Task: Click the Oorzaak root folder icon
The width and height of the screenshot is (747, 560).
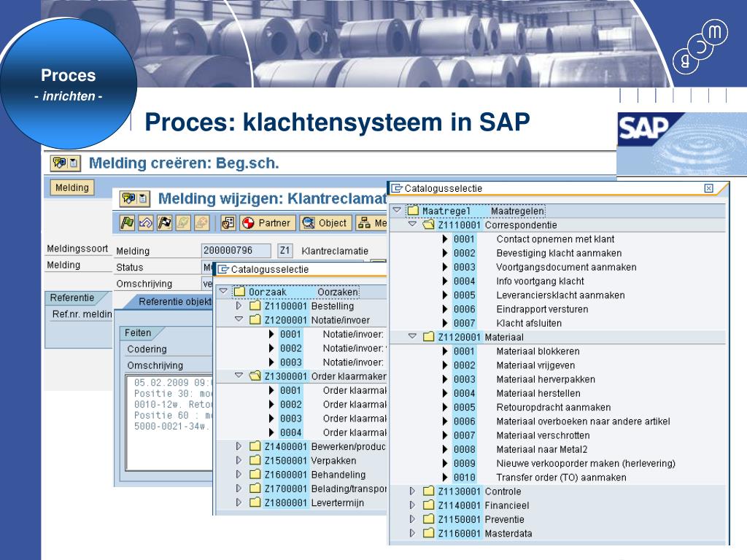Action: (239, 292)
